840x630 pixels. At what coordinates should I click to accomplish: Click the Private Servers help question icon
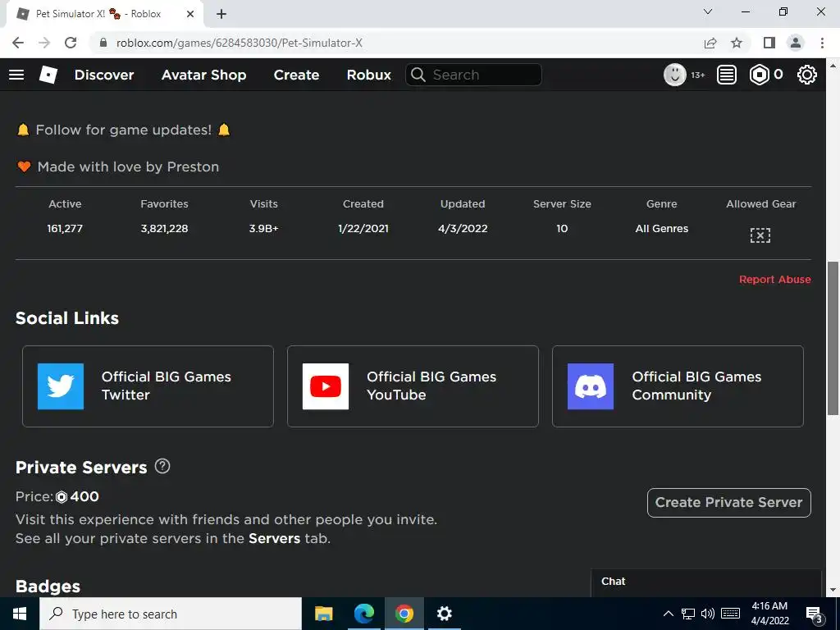pyautogui.click(x=162, y=466)
